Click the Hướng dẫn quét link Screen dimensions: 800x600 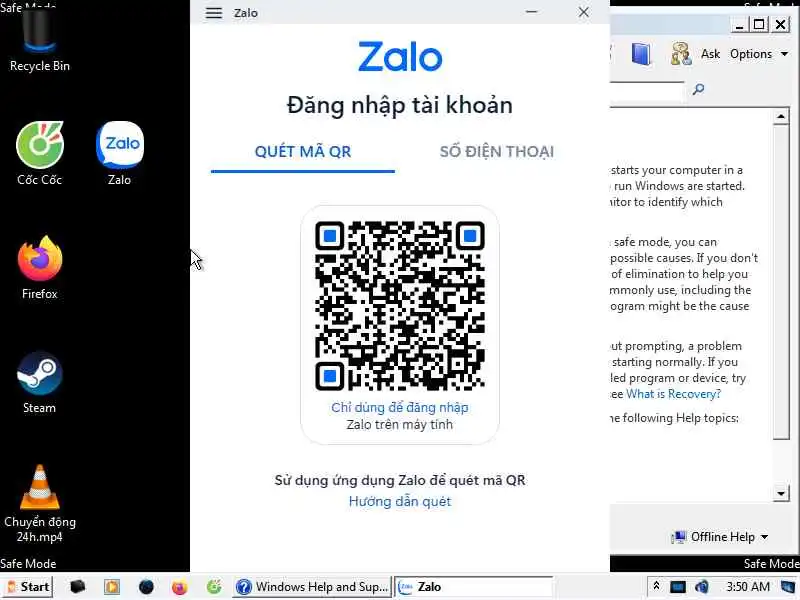(x=399, y=502)
